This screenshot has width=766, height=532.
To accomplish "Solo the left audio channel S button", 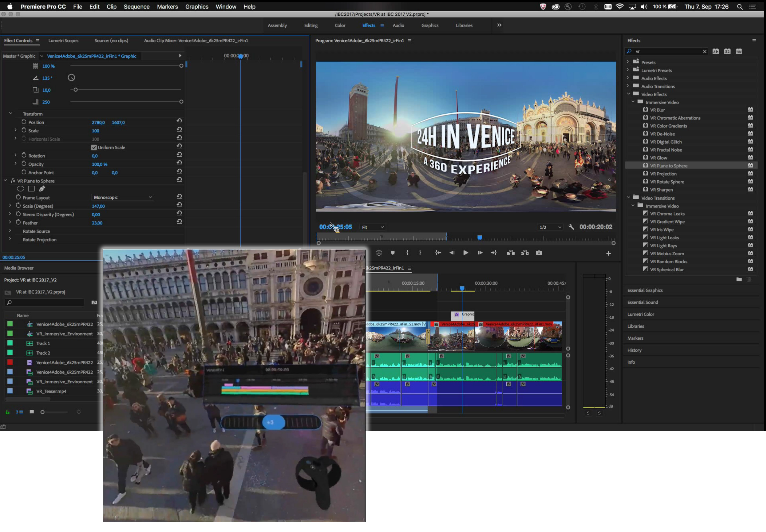I will (x=588, y=413).
